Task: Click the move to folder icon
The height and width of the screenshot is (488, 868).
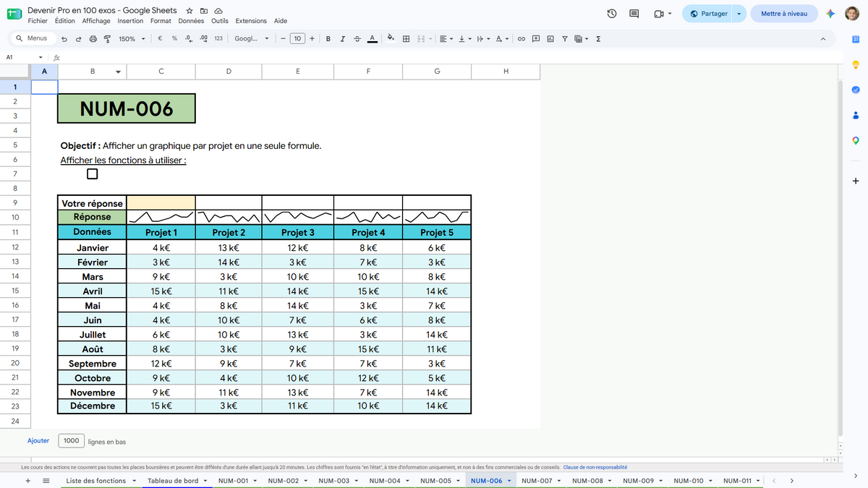Action: point(204,11)
